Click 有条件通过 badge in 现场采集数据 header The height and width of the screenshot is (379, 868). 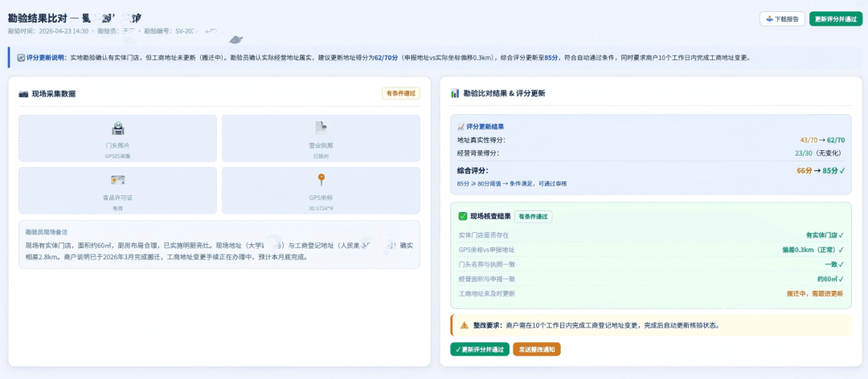point(401,93)
